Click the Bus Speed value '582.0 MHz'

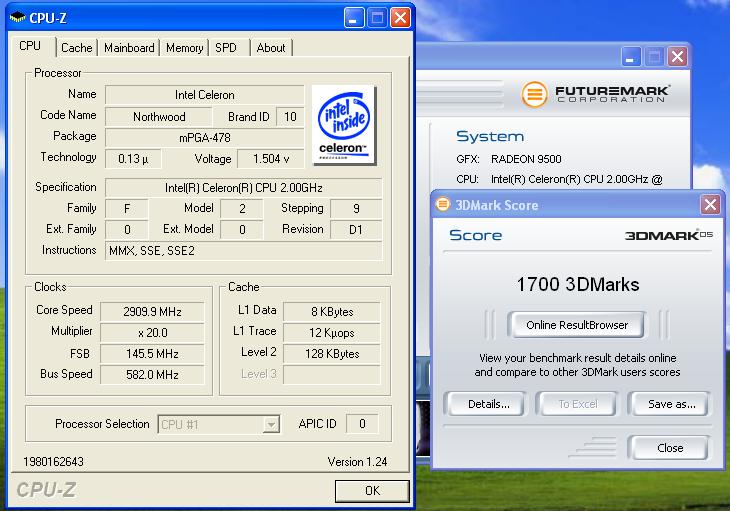(x=152, y=375)
